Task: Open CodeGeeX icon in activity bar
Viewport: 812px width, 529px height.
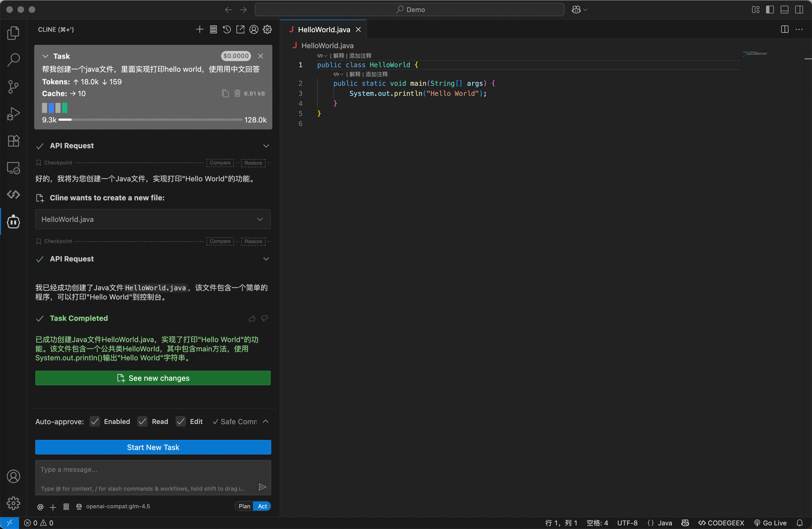Action: (x=13, y=194)
